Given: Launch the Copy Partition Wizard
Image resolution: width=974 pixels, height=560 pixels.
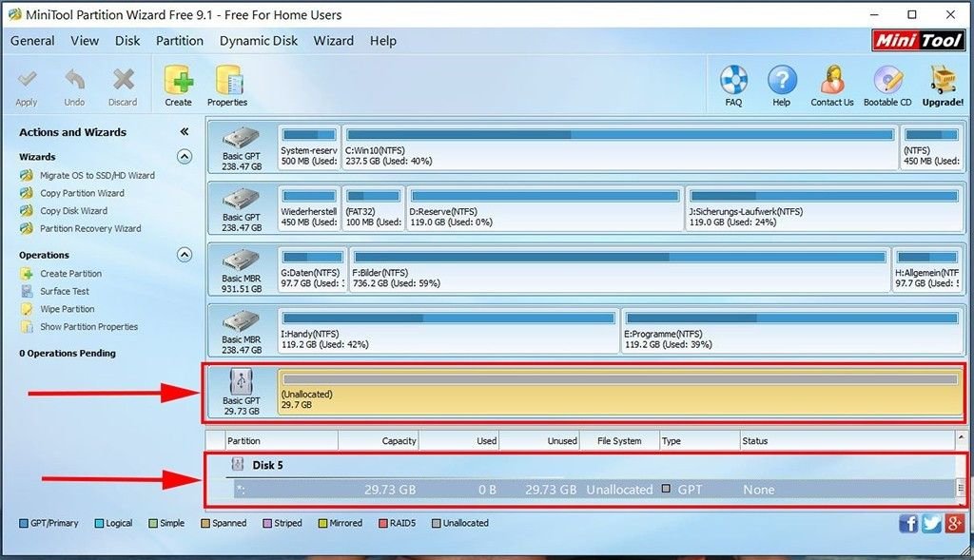Looking at the screenshot, I should click(82, 193).
